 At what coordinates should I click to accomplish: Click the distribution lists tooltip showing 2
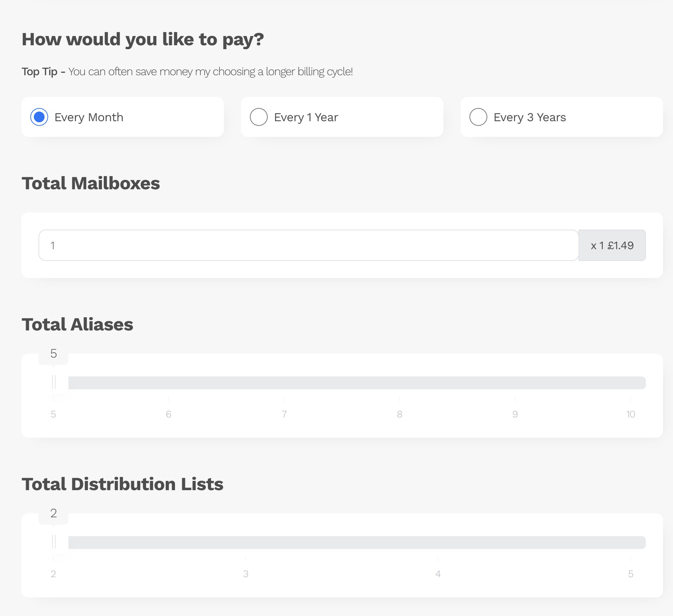53,514
